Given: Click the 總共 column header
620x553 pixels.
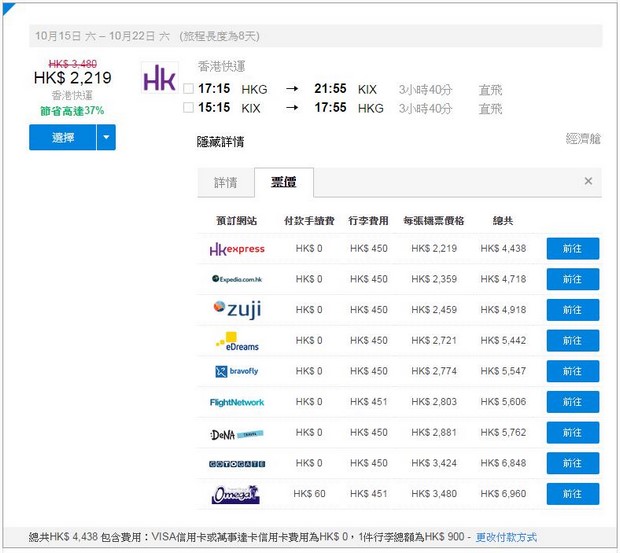Looking at the screenshot, I should [x=503, y=221].
